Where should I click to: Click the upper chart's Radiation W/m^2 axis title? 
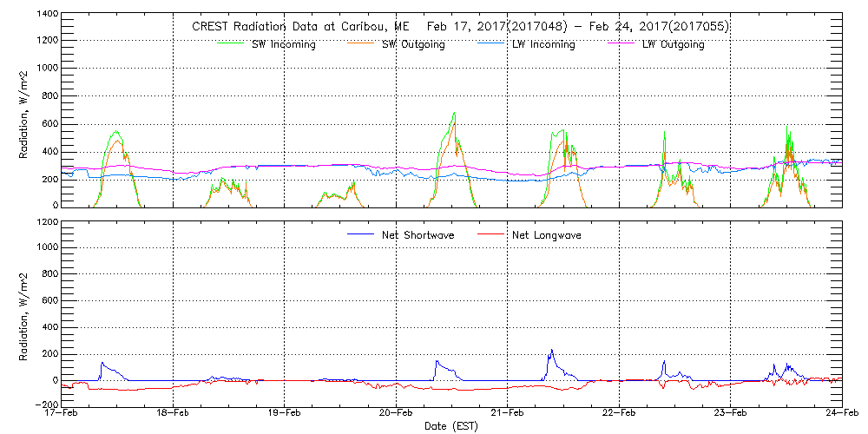[25, 111]
